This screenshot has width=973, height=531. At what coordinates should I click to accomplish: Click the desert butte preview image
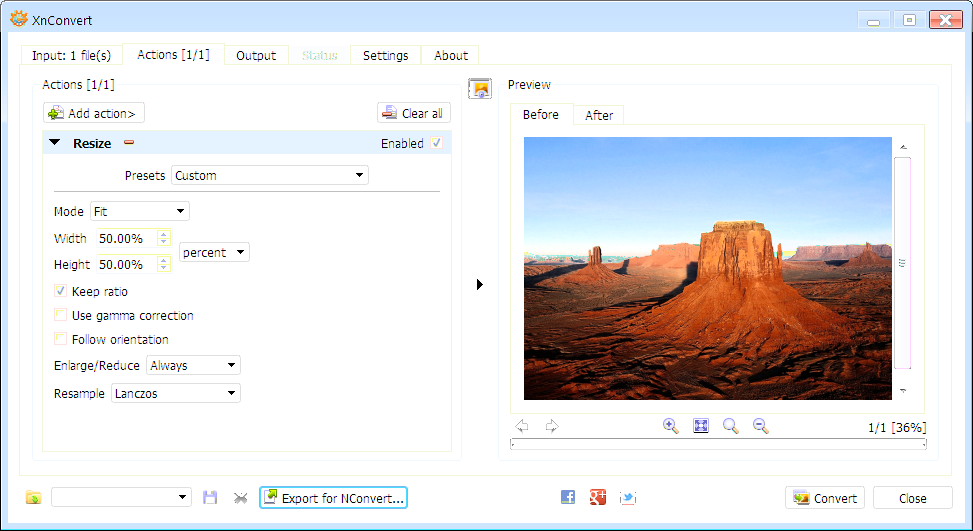[708, 269]
